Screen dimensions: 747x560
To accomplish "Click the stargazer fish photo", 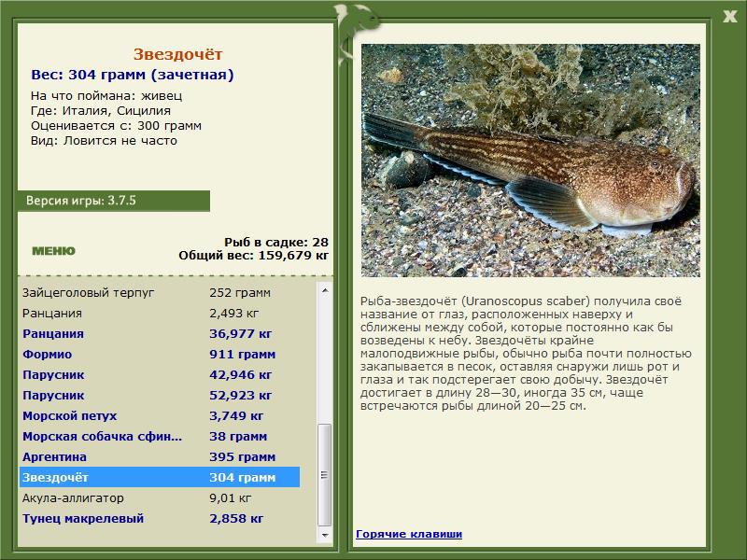I will click(x=530, y=161).
